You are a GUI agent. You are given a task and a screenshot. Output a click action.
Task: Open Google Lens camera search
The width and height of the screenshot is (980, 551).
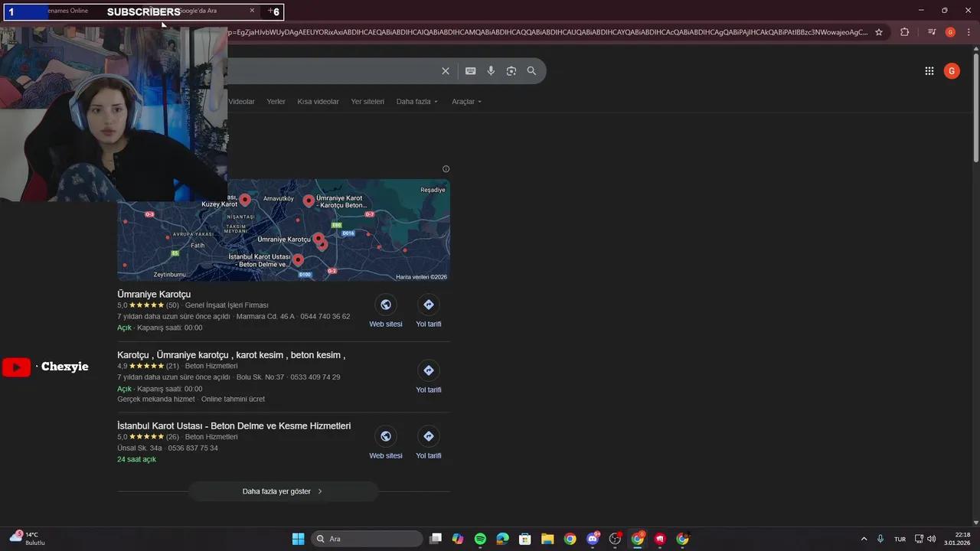pyautogui.click(x=511, y=70)
